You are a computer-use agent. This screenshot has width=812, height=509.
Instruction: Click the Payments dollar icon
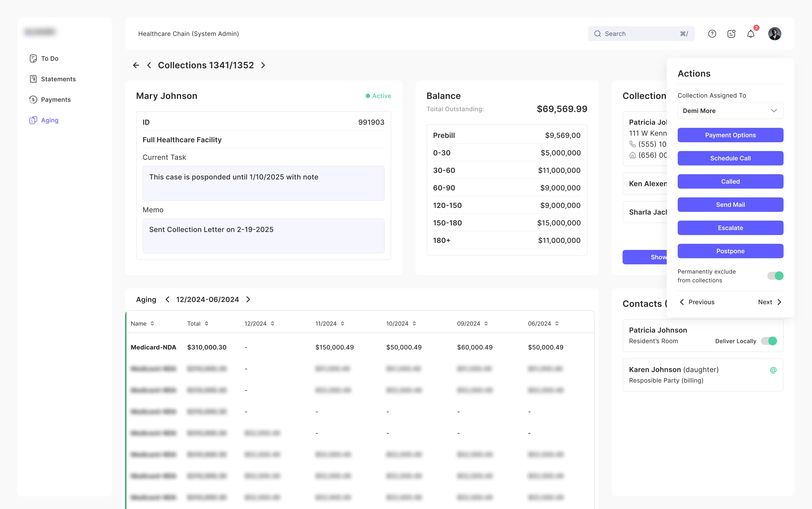[33, 100]
